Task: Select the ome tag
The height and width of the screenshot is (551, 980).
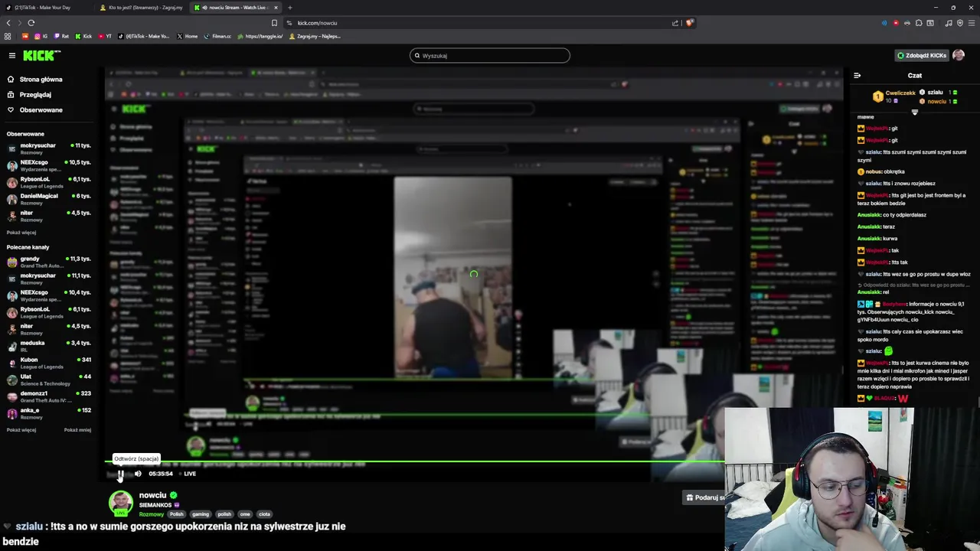Action: coord(245,514)
